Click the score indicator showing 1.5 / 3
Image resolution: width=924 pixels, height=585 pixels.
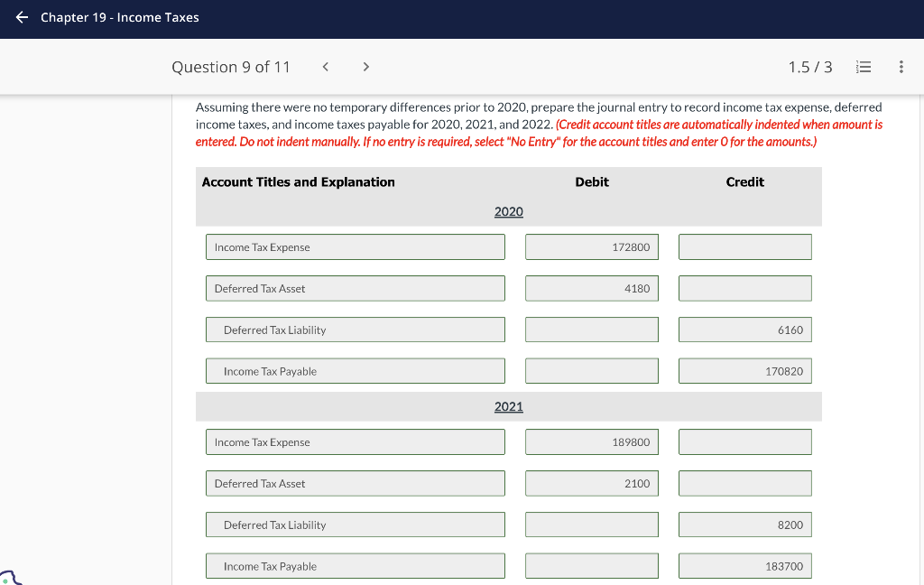pos(808,66)
